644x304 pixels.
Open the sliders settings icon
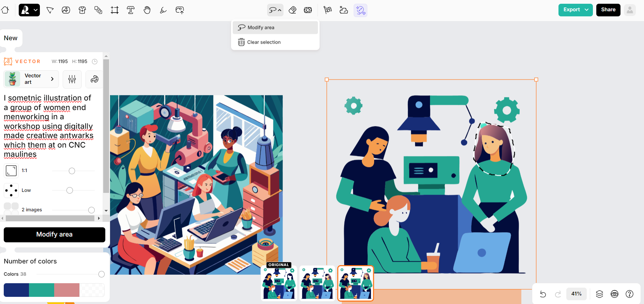72,79
